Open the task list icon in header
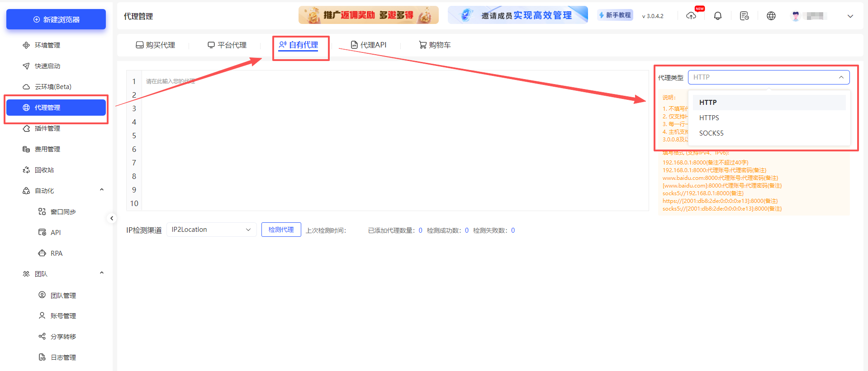868x371 pixels. 744,16
